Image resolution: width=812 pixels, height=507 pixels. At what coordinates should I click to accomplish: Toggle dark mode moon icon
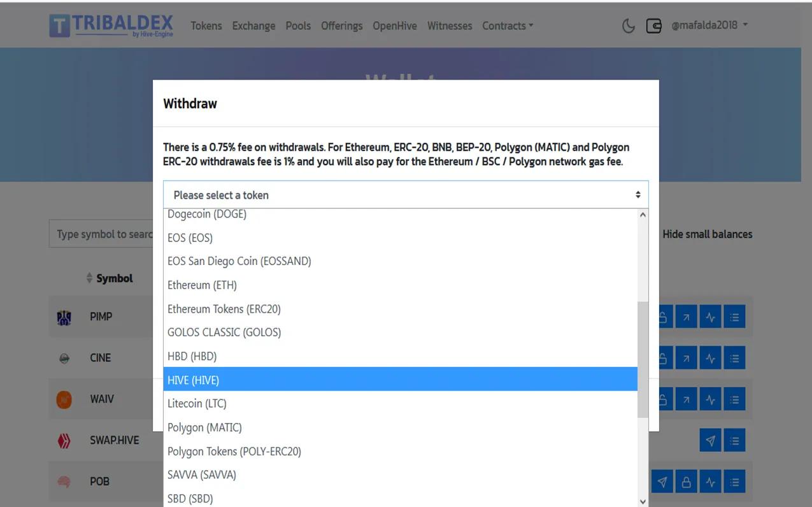coord(628,25)
